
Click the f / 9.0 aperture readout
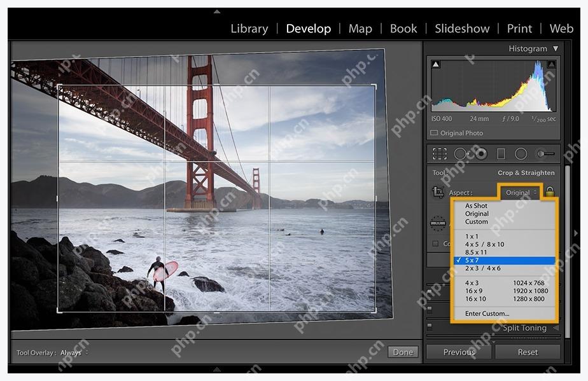coord(510,119)
